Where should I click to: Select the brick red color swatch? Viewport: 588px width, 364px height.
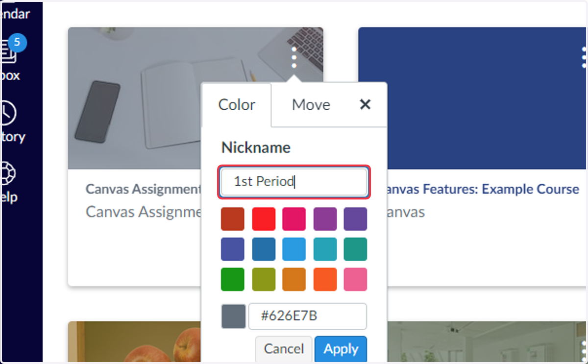pos(233,219)
